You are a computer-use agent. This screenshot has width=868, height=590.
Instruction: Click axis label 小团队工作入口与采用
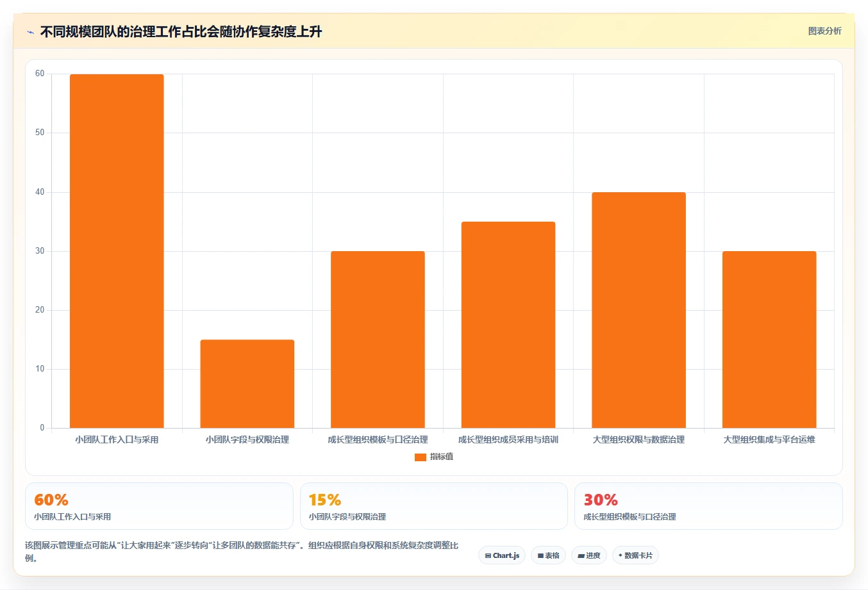click(117, 439)
